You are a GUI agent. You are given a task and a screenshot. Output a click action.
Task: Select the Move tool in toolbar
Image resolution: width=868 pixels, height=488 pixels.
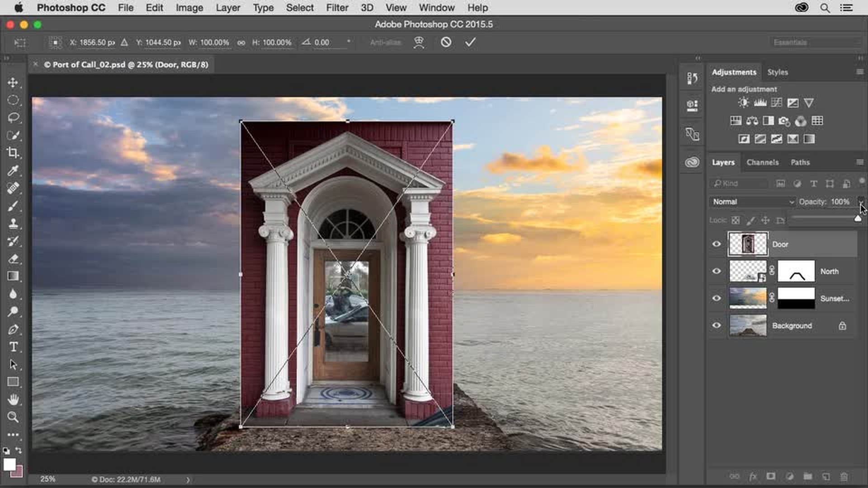point(13,82)
